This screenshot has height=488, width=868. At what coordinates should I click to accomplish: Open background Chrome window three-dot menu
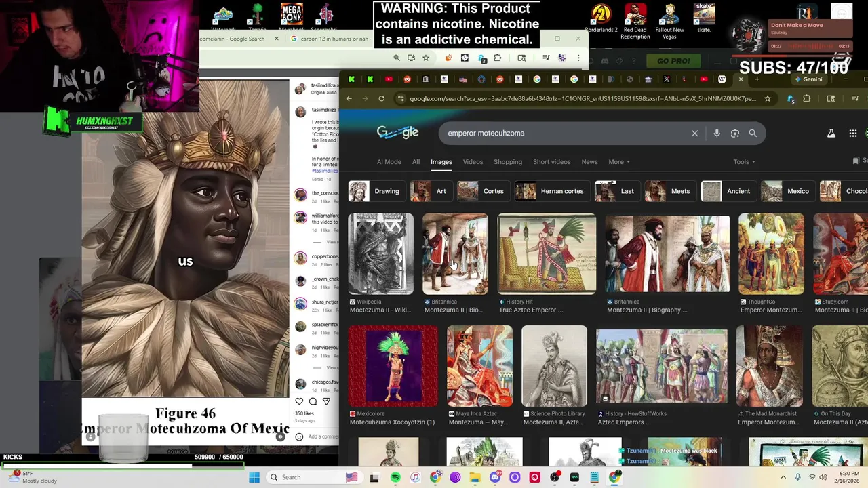point(578,58)
